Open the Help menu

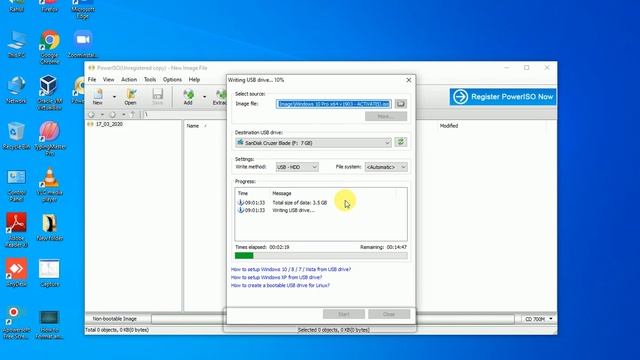pos(194,80)
